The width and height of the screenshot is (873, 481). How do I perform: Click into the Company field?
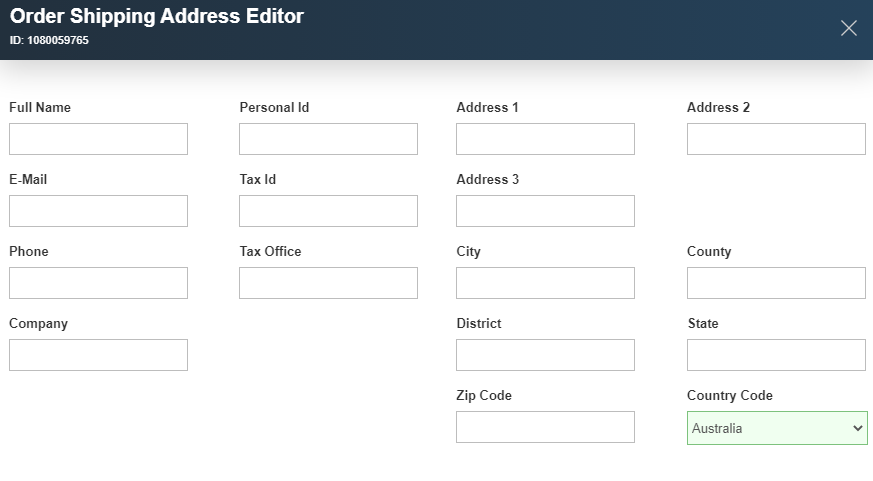click(x=99, y=355)
